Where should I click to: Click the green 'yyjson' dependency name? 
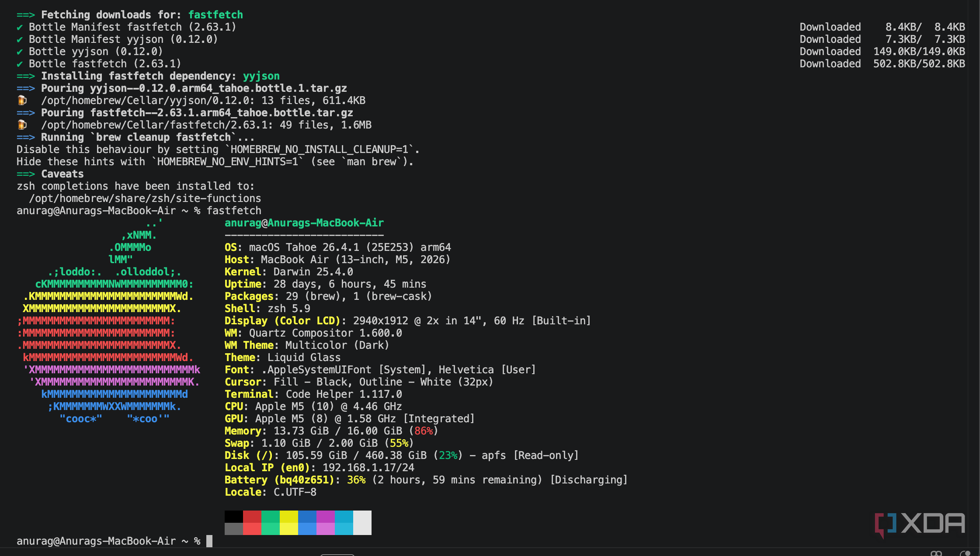coord(261,76)
